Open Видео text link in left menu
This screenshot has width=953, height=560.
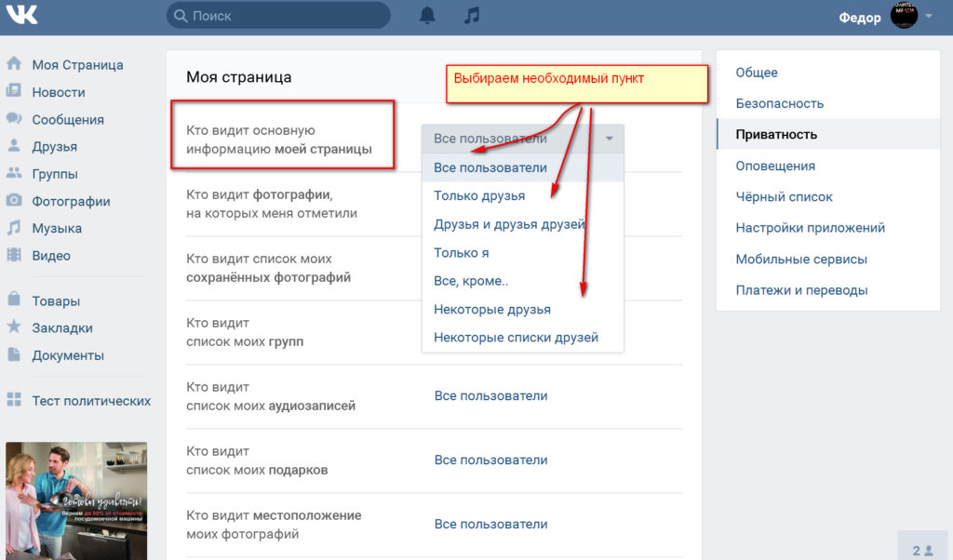[x=51, y=256]
